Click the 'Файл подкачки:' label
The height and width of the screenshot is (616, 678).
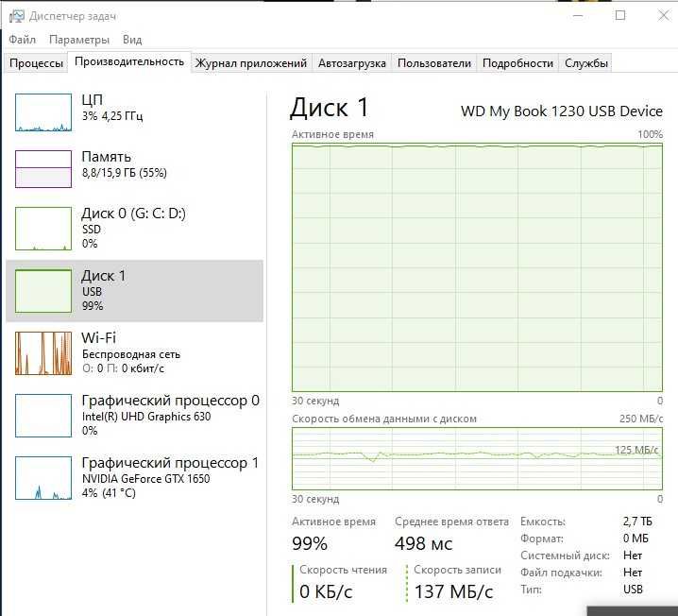(561, 573)
